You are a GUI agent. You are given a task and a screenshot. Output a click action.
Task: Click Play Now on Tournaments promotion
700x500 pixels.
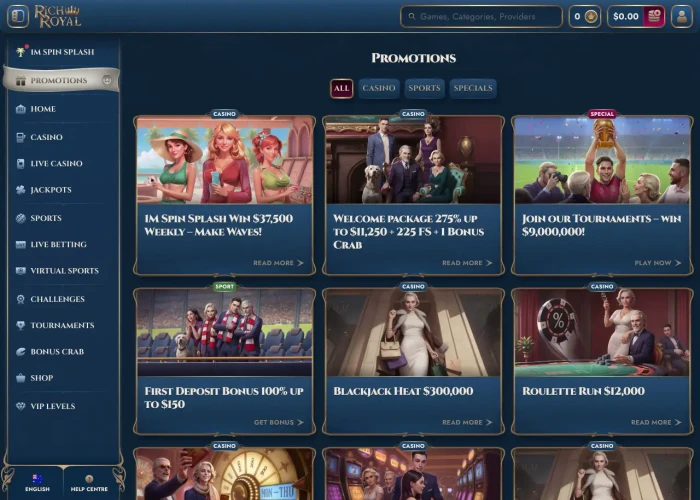[657, 263]
